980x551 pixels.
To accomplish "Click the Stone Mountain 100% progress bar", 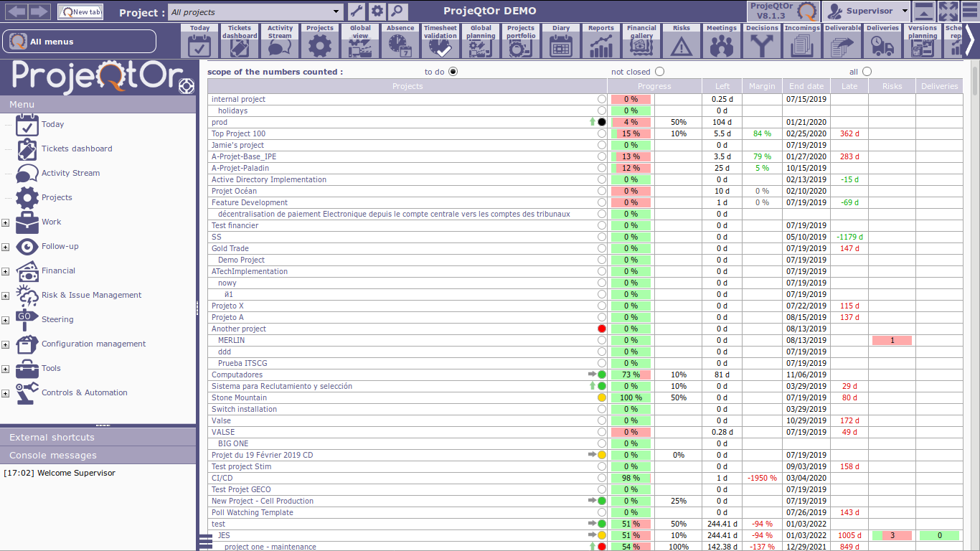I will pos(631,397).
